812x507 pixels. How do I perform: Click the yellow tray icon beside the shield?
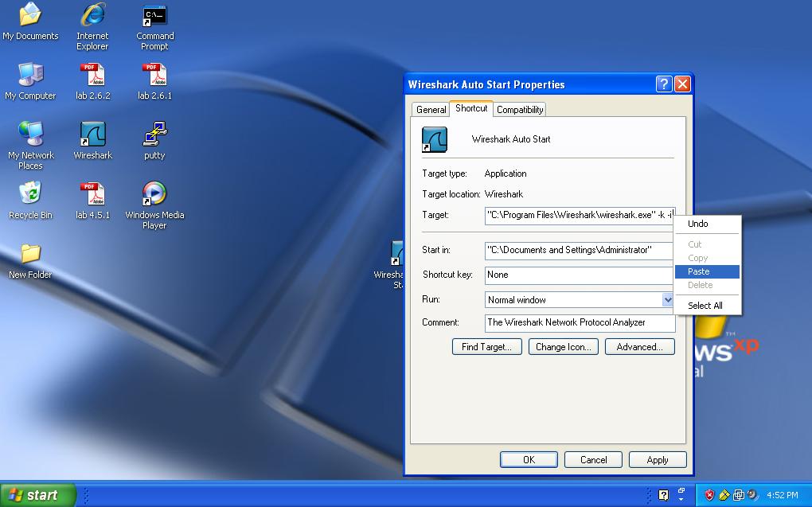click(x=724, y=495)
